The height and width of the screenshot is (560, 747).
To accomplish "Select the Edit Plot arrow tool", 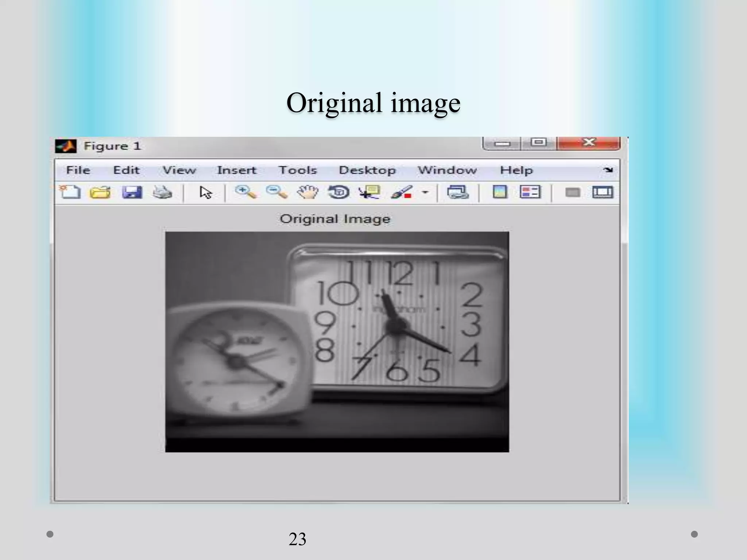I will click(206, 192).
